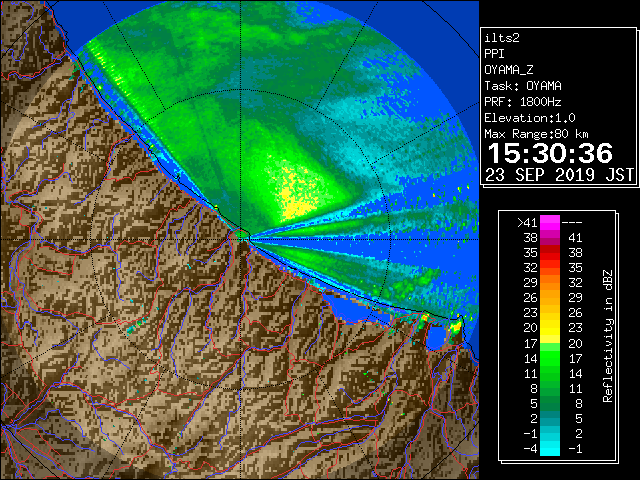This screenshot has width=640, height=480.
Task: Click the orange 29-32 dBZ legend swatch
Action: pyautogui.click(x=550, y=283)
